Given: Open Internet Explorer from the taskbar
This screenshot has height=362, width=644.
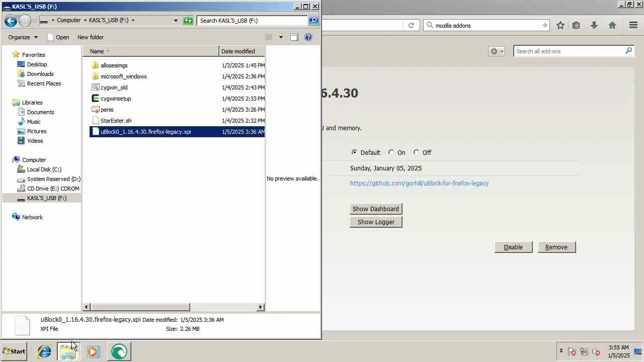Looking at the screenshot, I should click(44, 351).
